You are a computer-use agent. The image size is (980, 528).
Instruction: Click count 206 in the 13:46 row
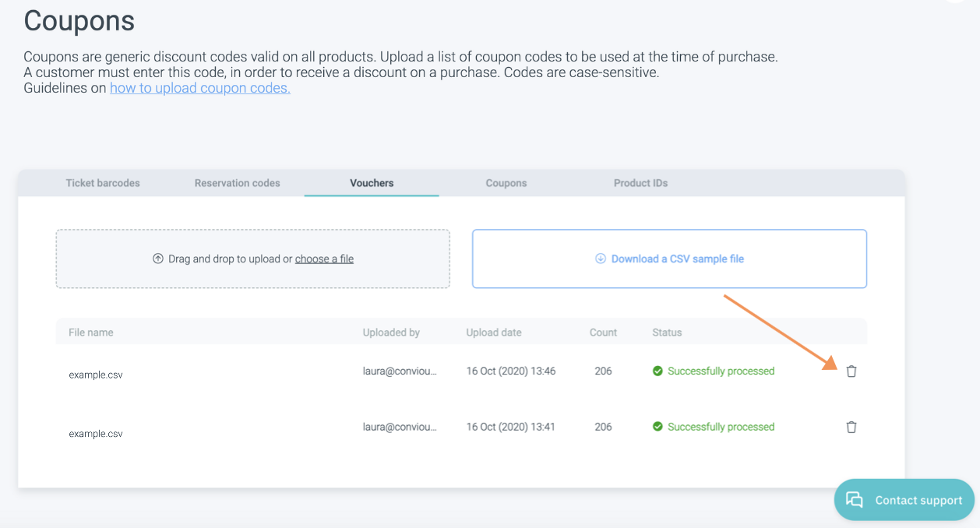click(x=603, y=371)
